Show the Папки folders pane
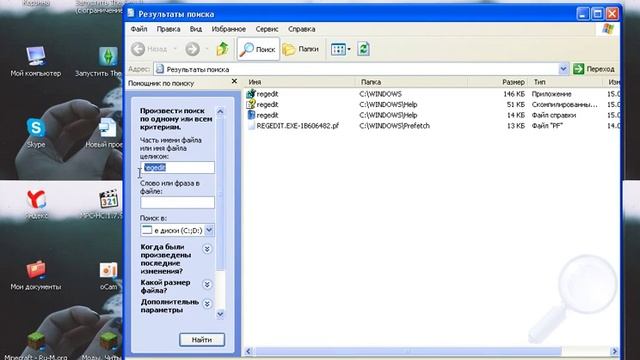Viewport: 640px width, 360px height. pos(301,49)
